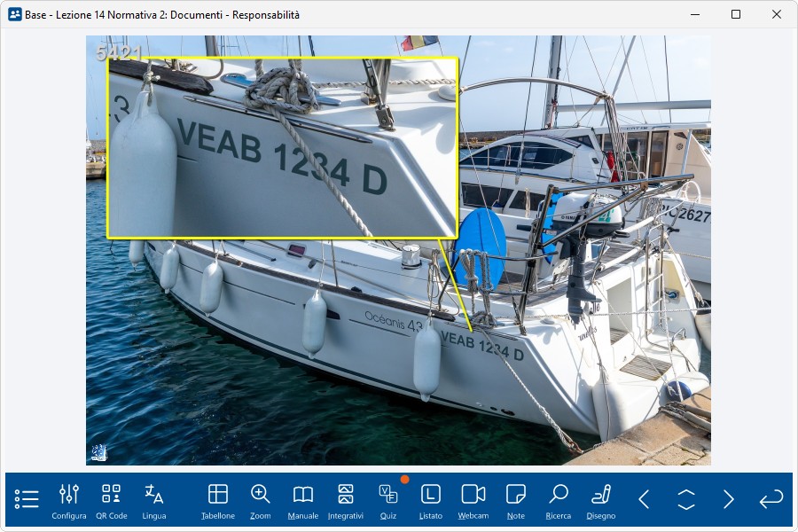
Task: Open Ricerca search
Action: 559,500
